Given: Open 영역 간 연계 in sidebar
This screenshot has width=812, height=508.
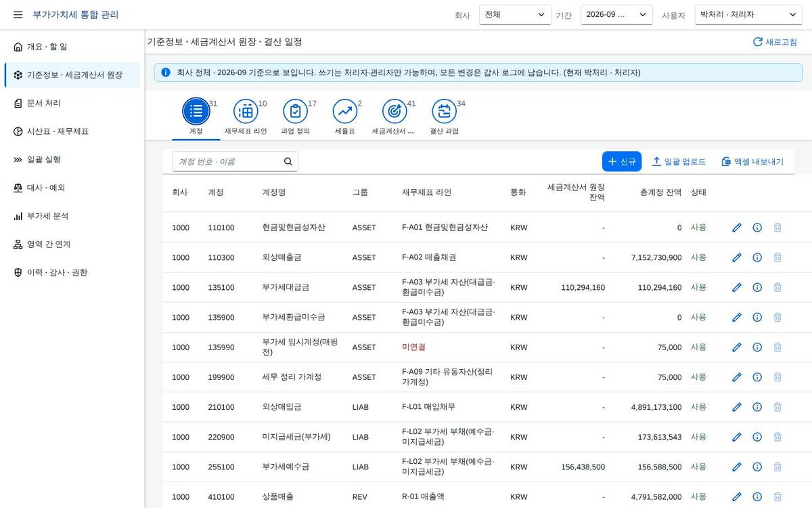Looking at the screenshot, I should pyautogui.click(x=72, y=245).
